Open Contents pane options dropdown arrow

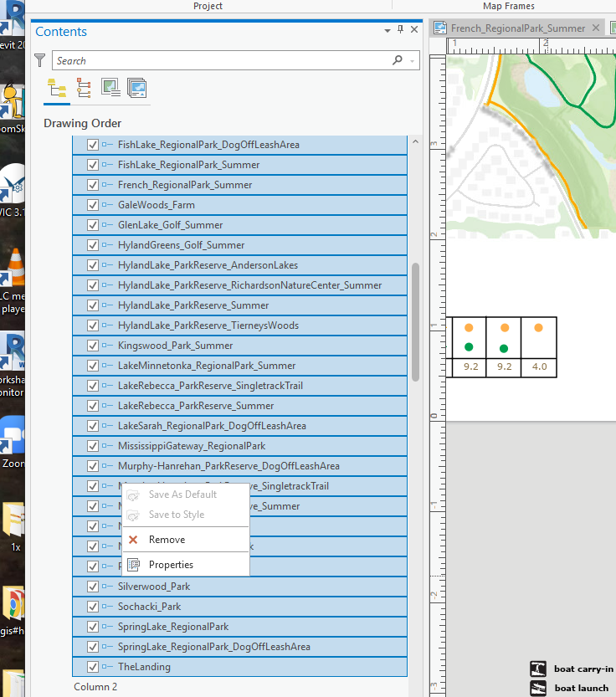(x=388, y=31)
